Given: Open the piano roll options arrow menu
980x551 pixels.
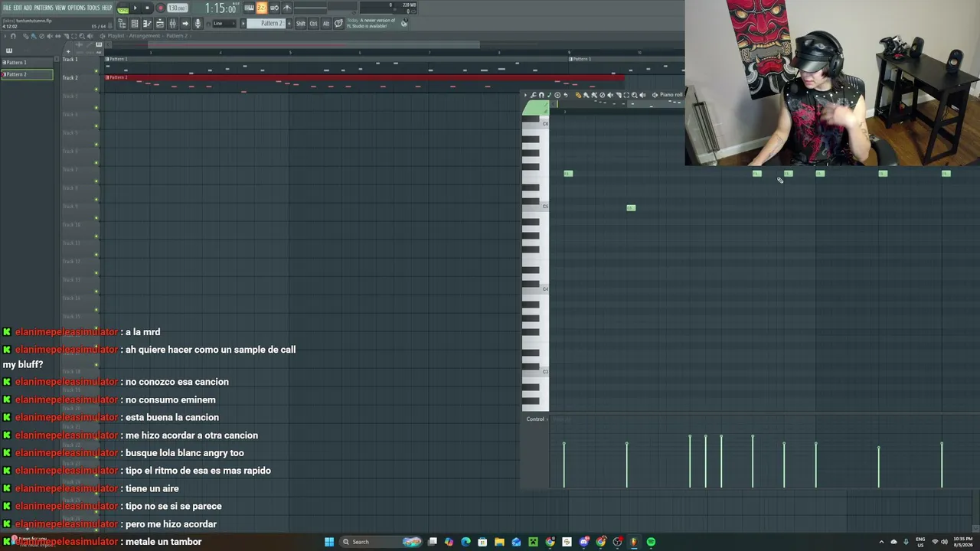Looking at the screenshot, I should pyautogui.click(x=525, y=95).
